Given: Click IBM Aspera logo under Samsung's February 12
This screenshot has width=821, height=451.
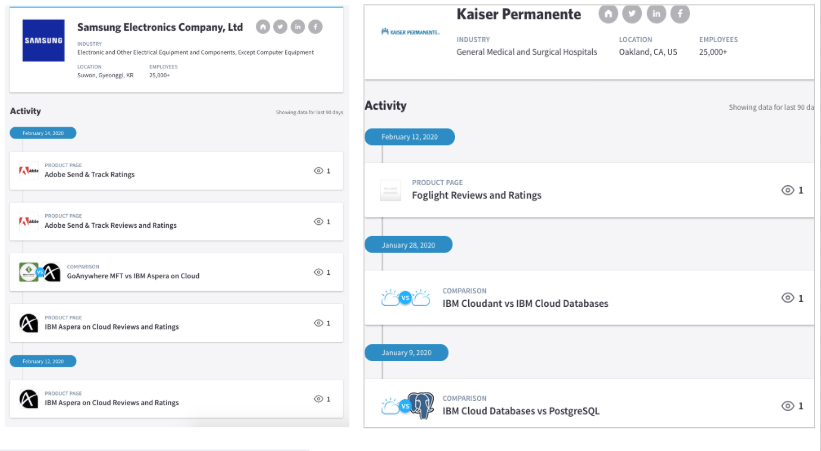Looking at the screenshot, I should click(x=29, y=399).
